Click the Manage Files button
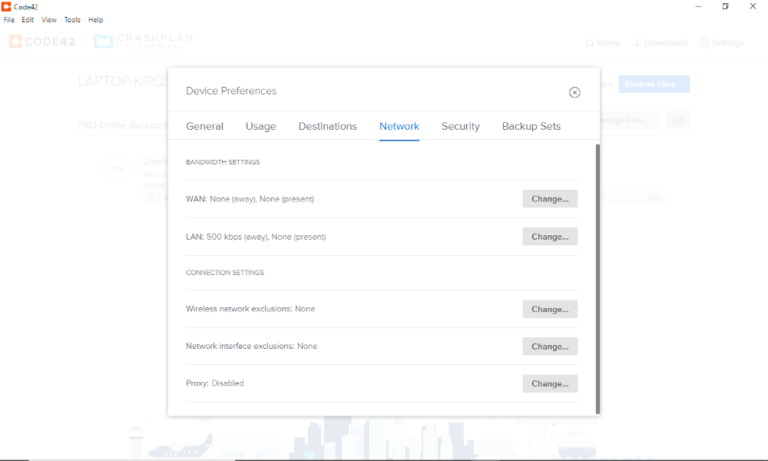 629,121
